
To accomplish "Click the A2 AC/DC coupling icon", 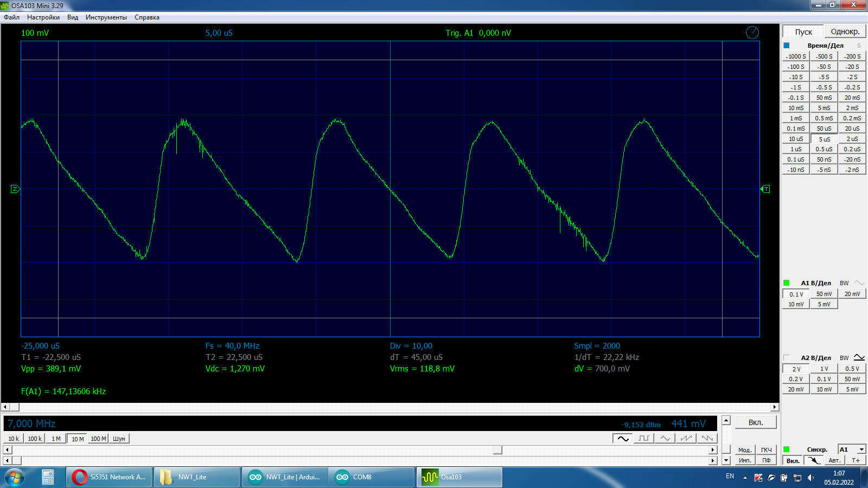I will coord(859,357).
